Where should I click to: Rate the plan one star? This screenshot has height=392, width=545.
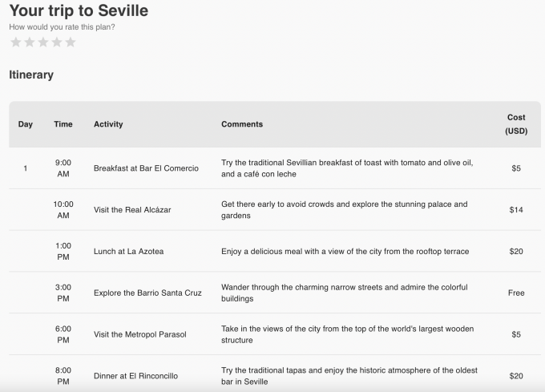16,42
